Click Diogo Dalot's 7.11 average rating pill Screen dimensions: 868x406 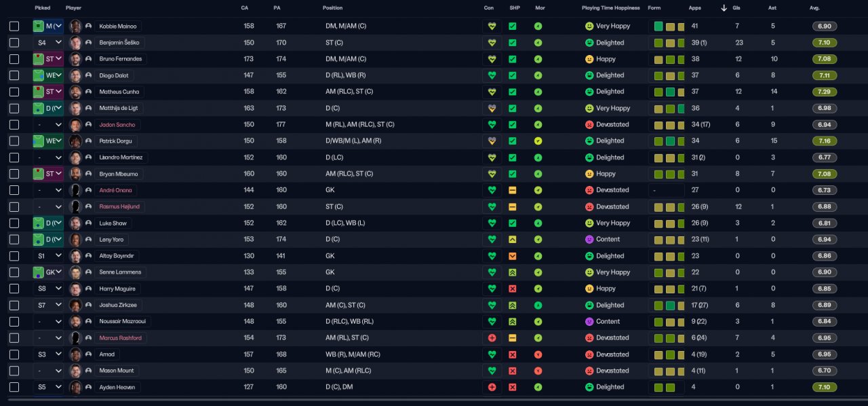click(x=825, y=75)
